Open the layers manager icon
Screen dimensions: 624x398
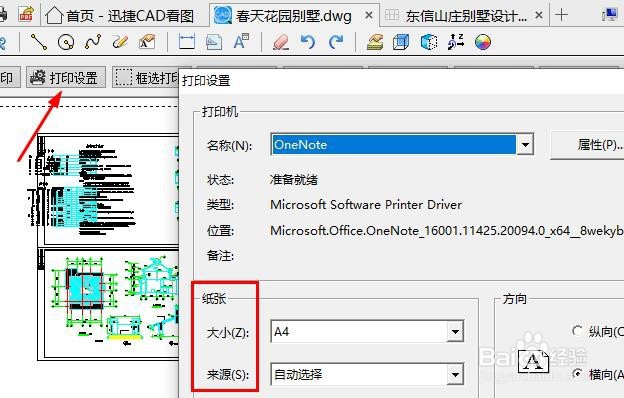pos(375,42)
